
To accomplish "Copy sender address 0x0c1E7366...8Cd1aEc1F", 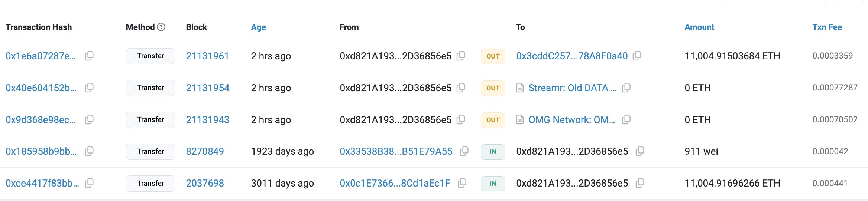I will click(462, 183).
